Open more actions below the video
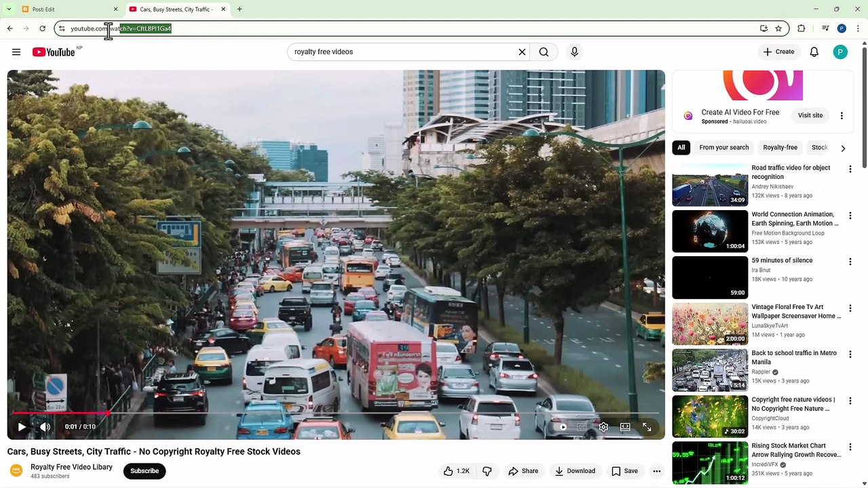The height and width of the screenshot is (488, 868). point(656,471)
